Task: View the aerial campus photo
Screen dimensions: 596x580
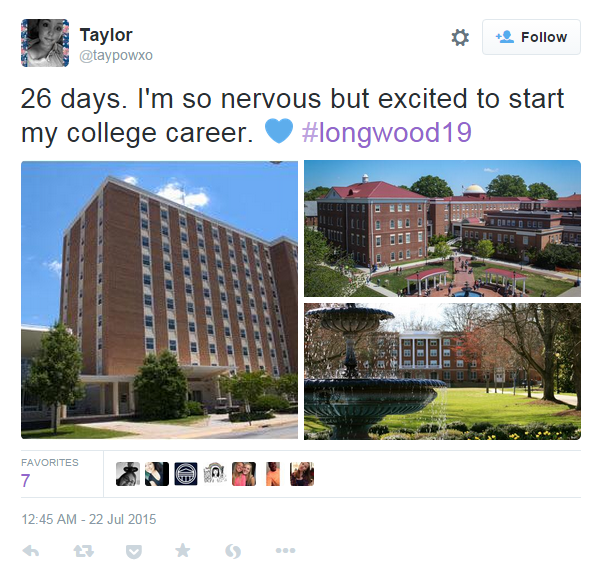Action: [442, 228]
